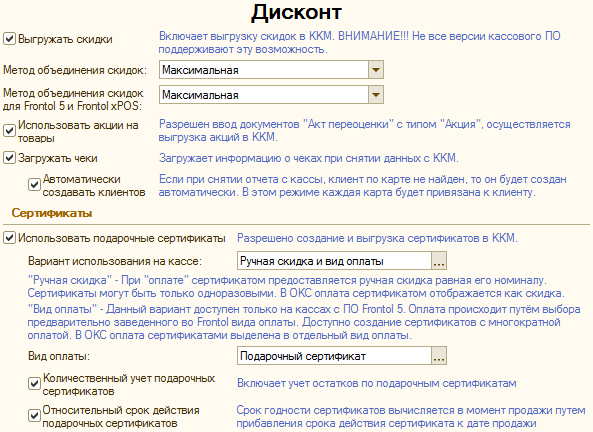The image size is (593, 432).
Task: Click the "Вид оплаты" input field
Action: [334, 356]
